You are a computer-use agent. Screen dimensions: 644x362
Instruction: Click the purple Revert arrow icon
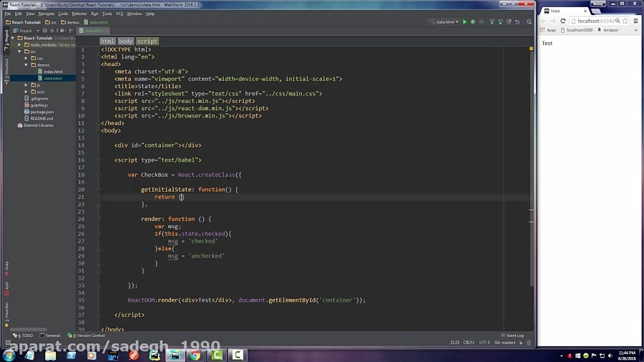point(517,21)
